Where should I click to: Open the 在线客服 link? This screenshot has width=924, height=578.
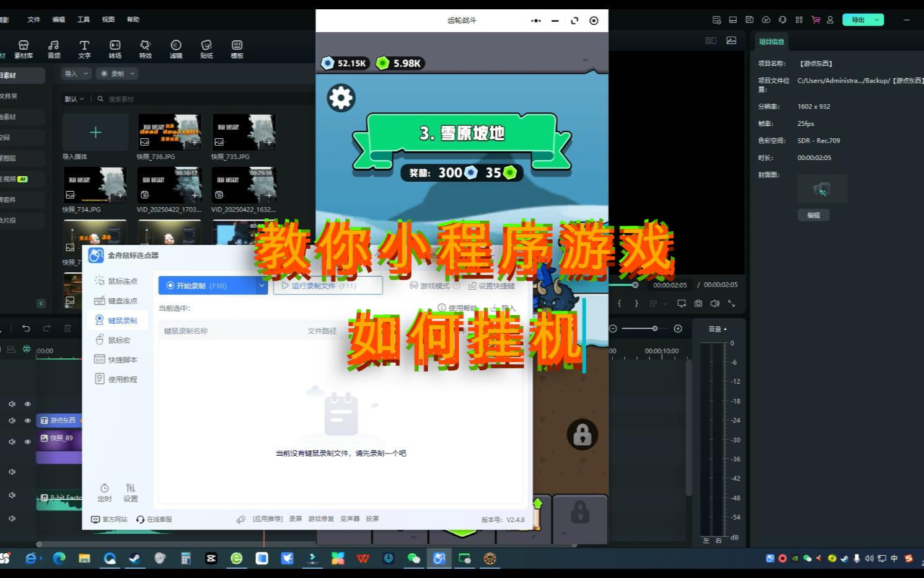pos(154,519)
